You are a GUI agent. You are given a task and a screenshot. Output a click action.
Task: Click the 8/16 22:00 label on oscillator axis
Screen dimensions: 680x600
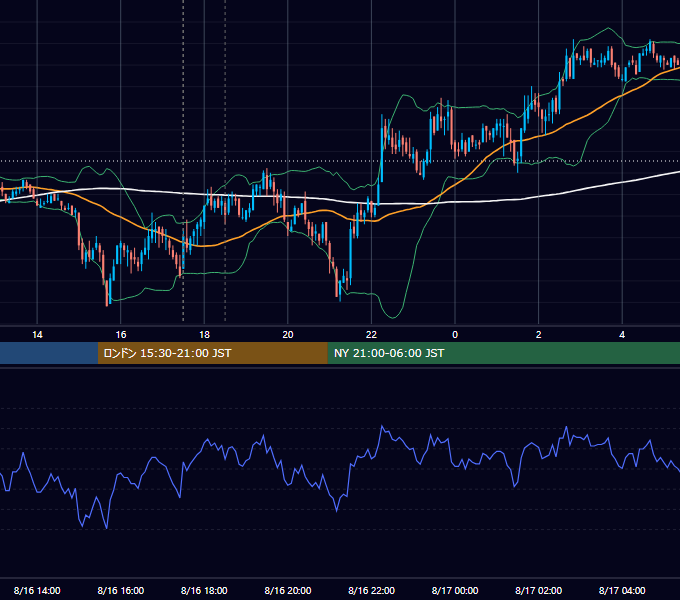371,590
